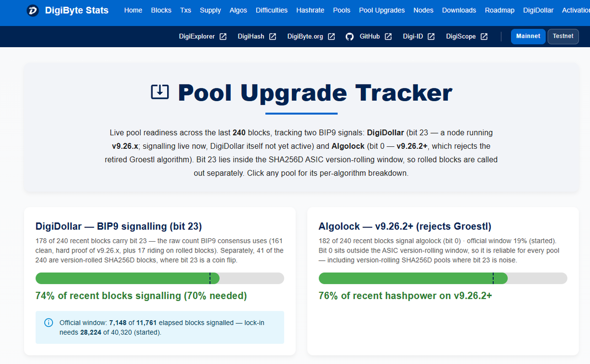Click the external link icon after GitHub

(388, 36)
